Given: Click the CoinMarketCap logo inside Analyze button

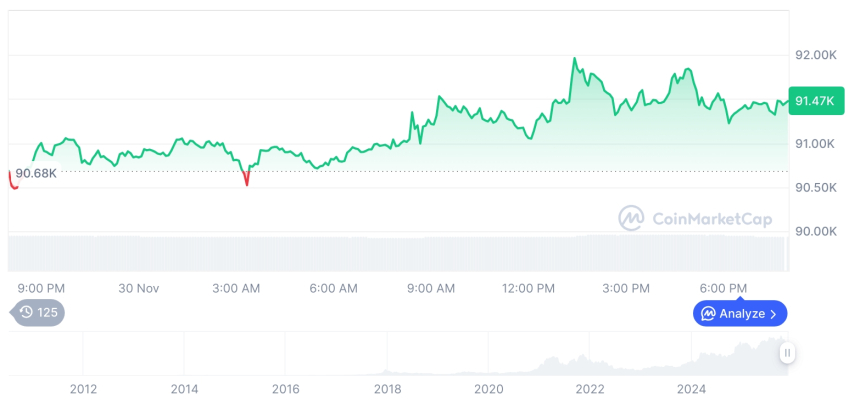Looking at the screenshot, I should [x=708, y=314].
